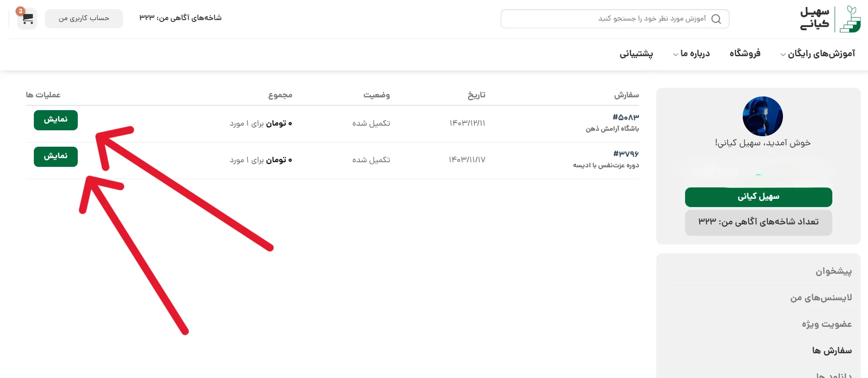The width and height of the screenshot is (868, 378).
Task: Expand the درباره ما dropdown chevron
Action: click(675, 55)
